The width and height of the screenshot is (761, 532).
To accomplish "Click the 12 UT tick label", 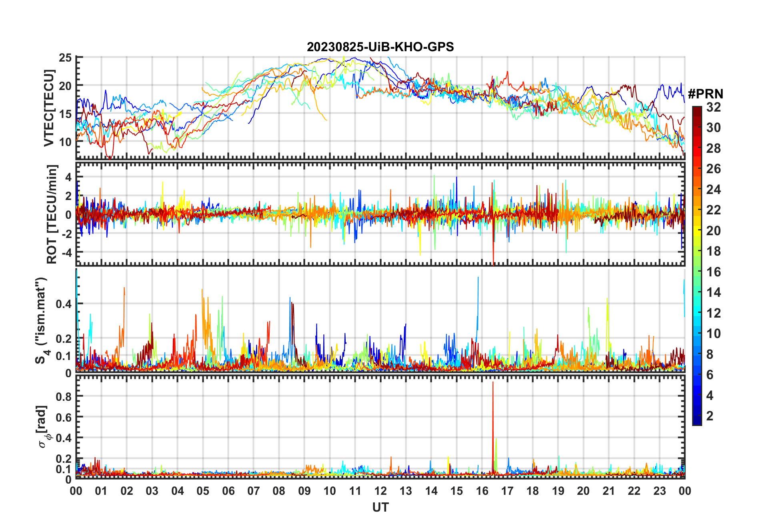I will [x=380, y=491].
